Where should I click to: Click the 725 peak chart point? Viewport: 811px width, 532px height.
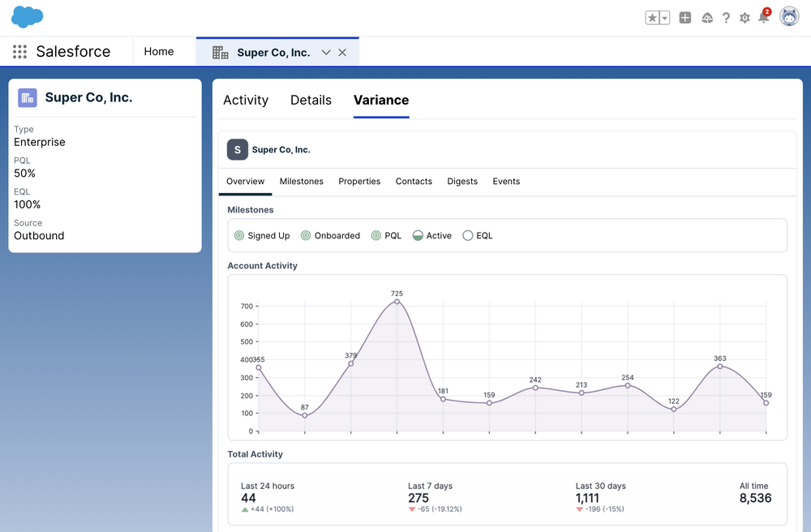click(397, 302)
